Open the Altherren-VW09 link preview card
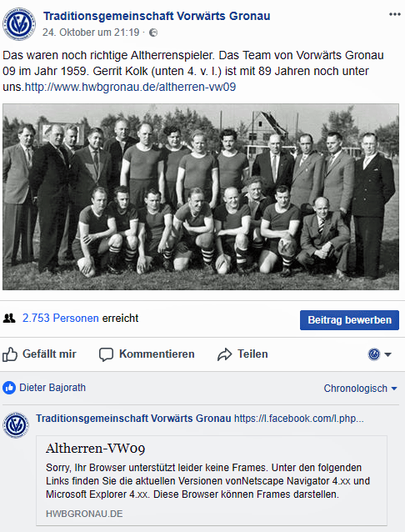Image resolution: width=405 pixels, height=532 pixels. [x=212, y=481]
